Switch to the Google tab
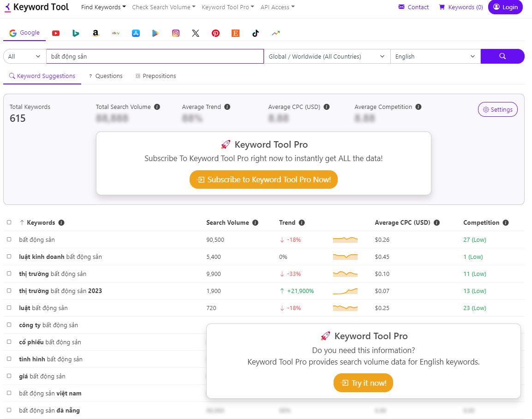The height and width of the screenshot is (419, 532). (x=24, y=33)
